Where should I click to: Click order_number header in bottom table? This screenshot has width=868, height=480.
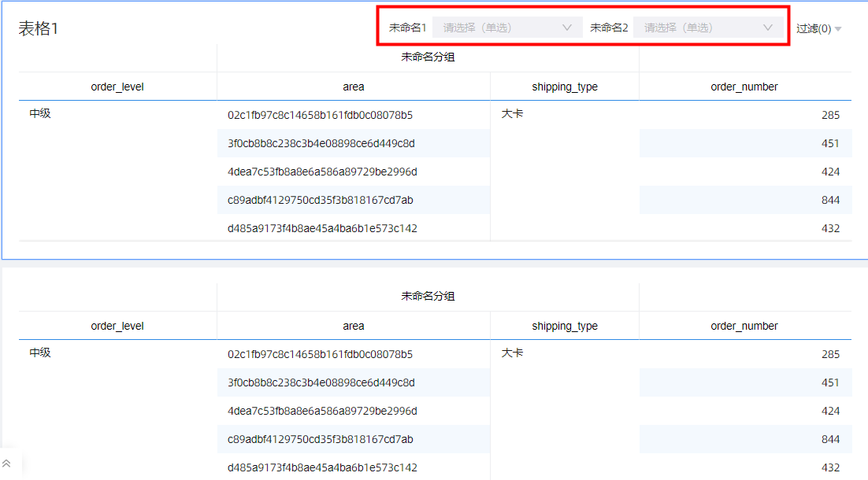[744, 327]
